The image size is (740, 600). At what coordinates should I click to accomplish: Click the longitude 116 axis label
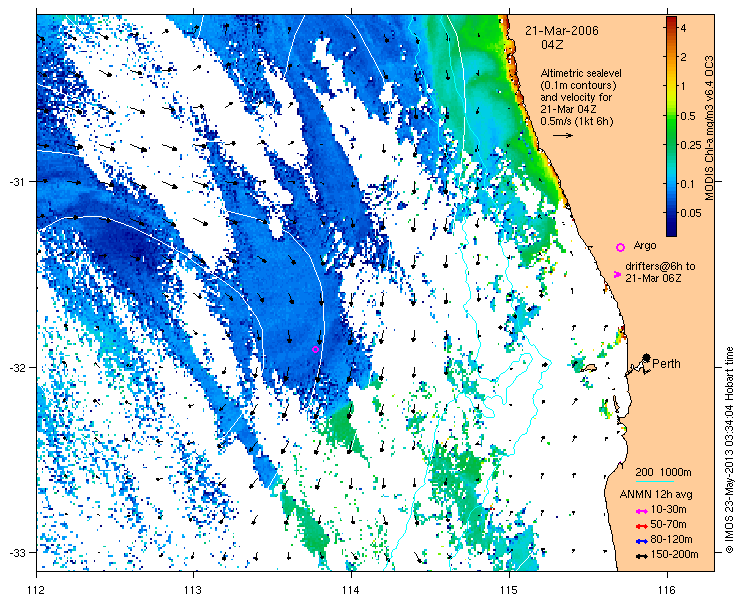pyautogui.click(x=667, y=590)
